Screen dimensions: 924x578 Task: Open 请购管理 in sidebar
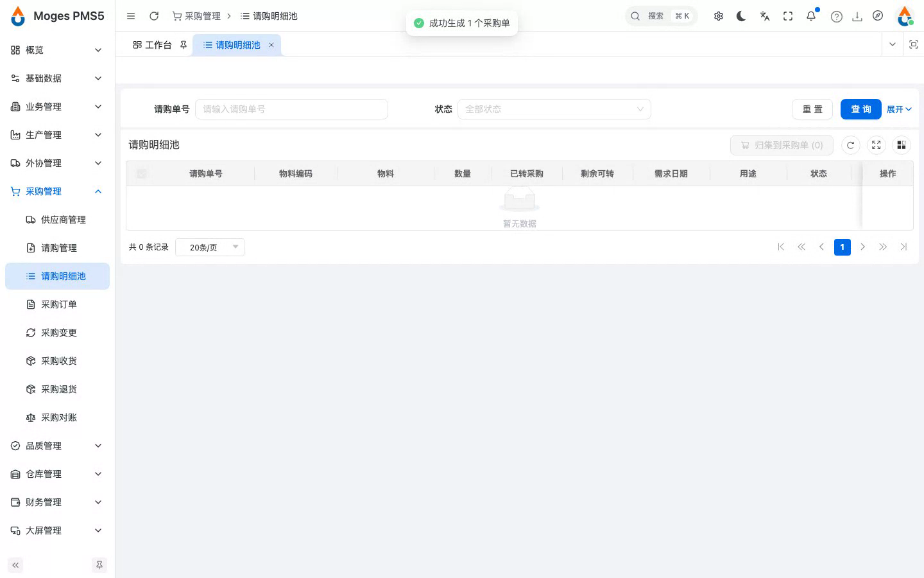[57, 248]
